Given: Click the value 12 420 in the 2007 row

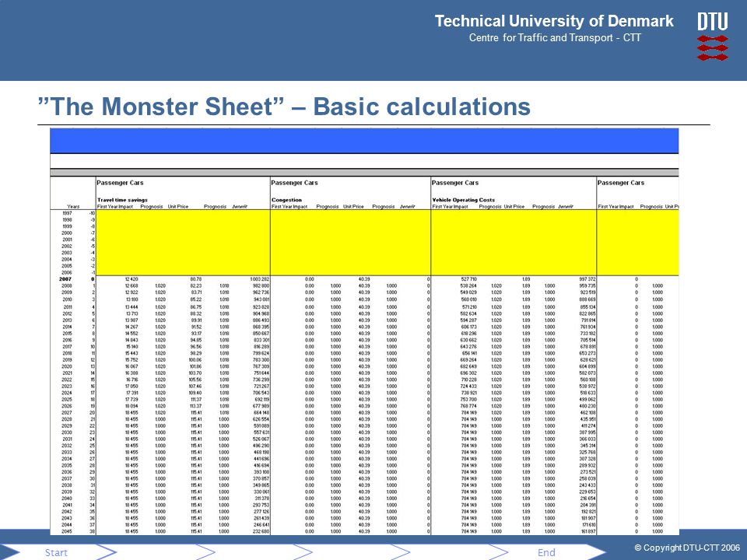Looking at the screenshot, I should [132, 279].
